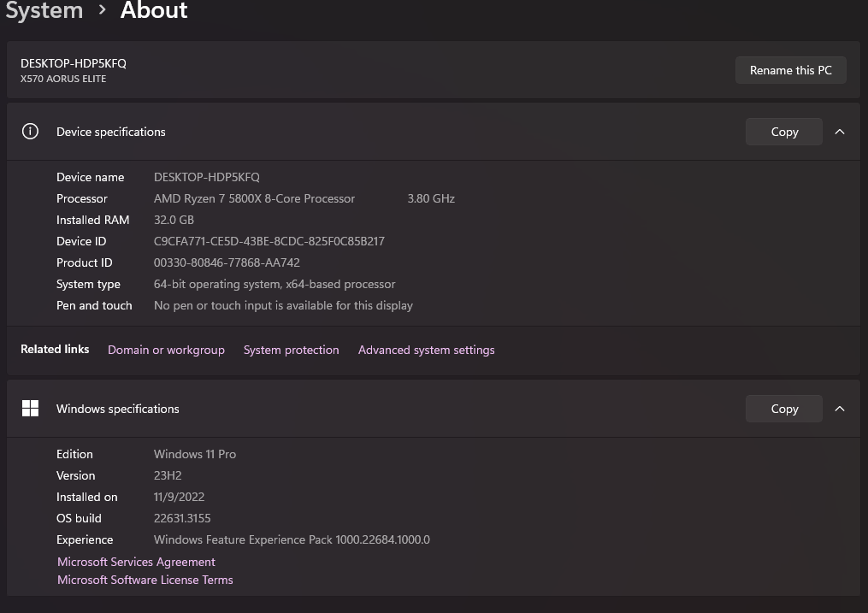Click the Device name label

pyautogui.click(x=91, y=177)
